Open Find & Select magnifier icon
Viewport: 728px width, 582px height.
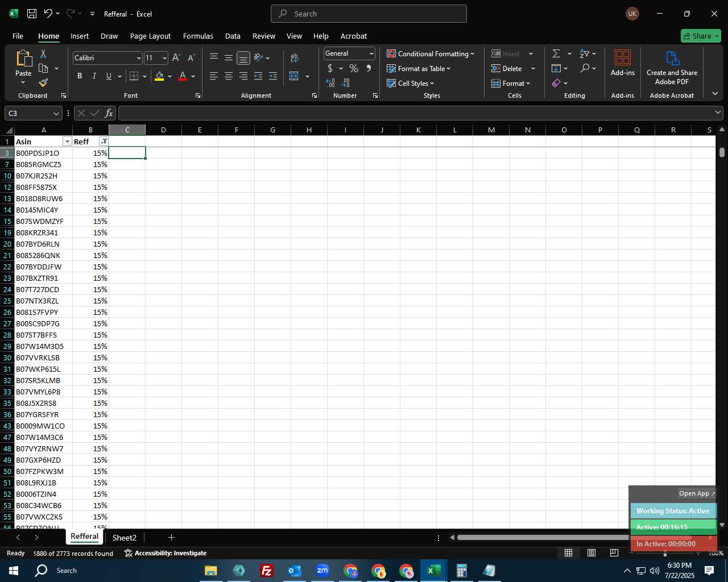click(585, 68)
